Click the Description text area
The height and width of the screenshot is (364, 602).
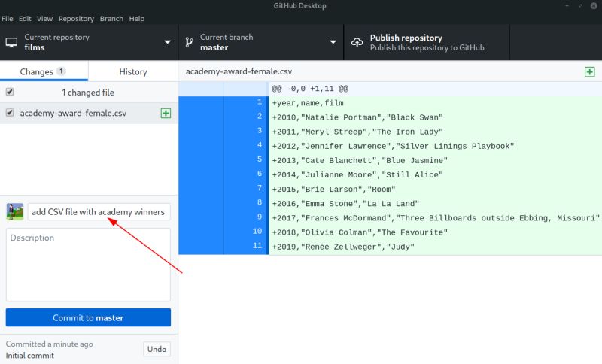(x=88, y=265)
